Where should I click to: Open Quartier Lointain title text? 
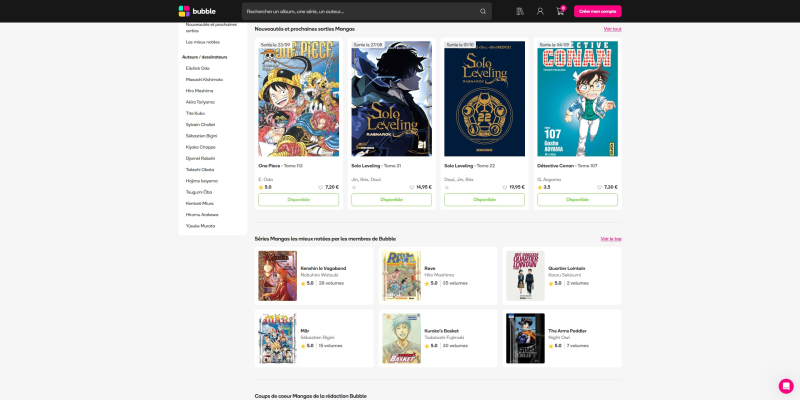tap(566, 268)
